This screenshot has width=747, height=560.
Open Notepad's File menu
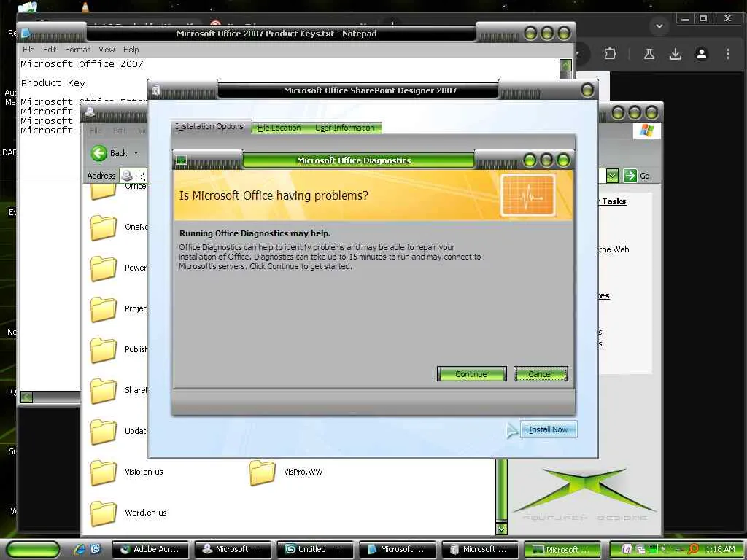28,50
